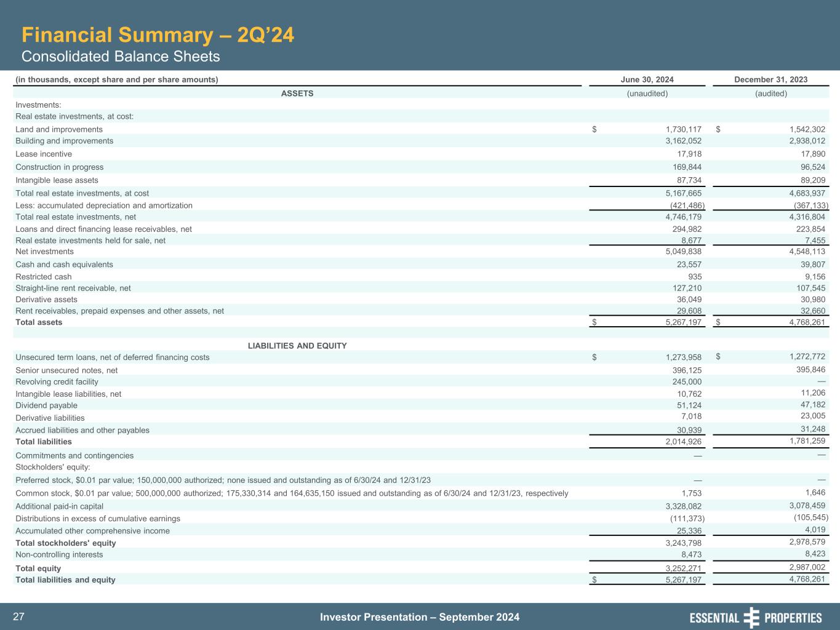Click the Derivative assets row label
Image resolution: width=840 pixels, height=630 pixels.
click(46, 300)
